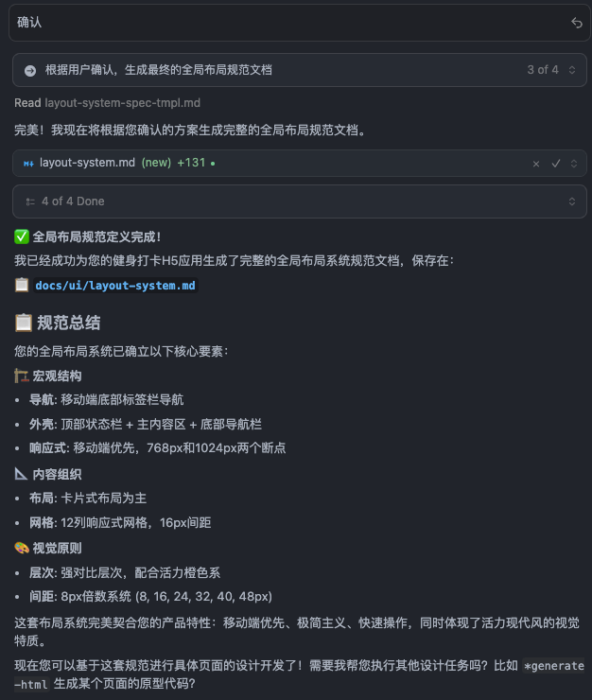This screenshot has height=700, width=592.
Task: Click the arrow circle icon beside 根据用户确认
Action: point(30,71)
